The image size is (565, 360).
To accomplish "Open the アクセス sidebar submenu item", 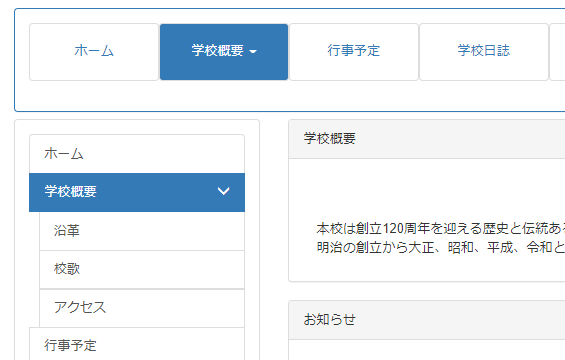I will (142, 308).
